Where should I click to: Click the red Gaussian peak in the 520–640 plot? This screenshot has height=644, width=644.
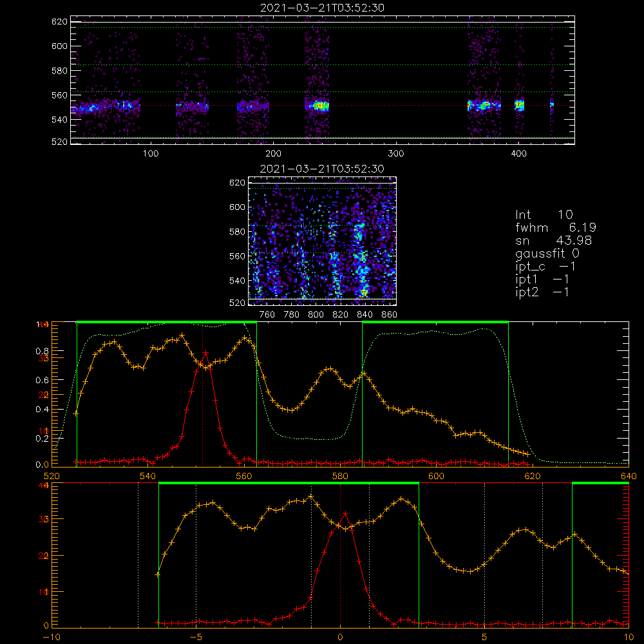(x=205, y=352)
